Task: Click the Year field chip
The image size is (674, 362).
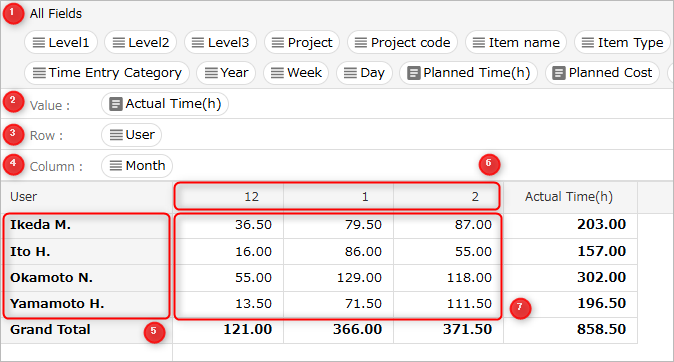Action: 226,73
